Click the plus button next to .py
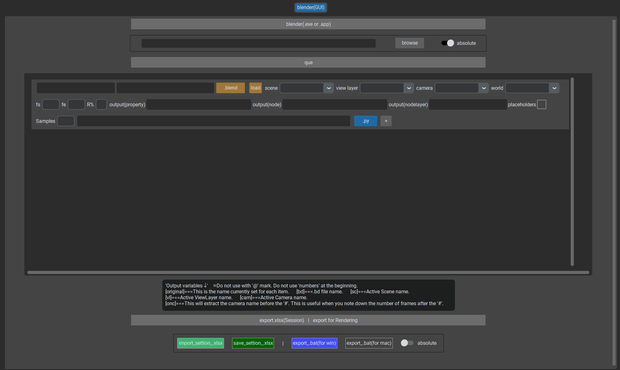Viewport: 620px width, 370px height. (386, 121)
